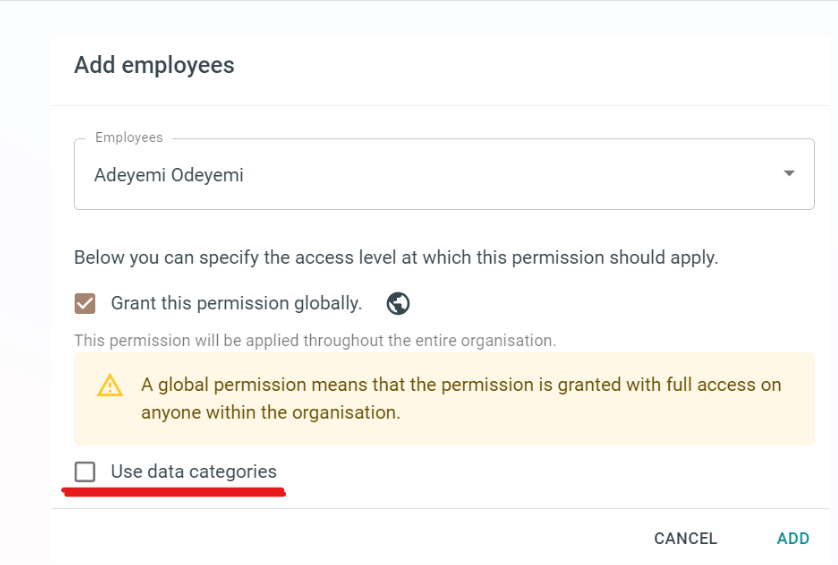Cancel the Add employees dialog
This screenshot has width=838, height=565.
coord(686,538)
